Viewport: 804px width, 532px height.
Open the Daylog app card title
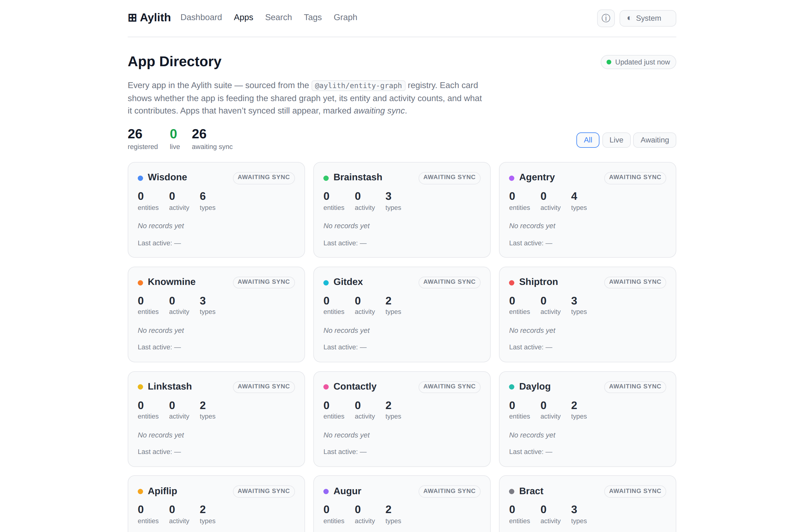[535, 387]
